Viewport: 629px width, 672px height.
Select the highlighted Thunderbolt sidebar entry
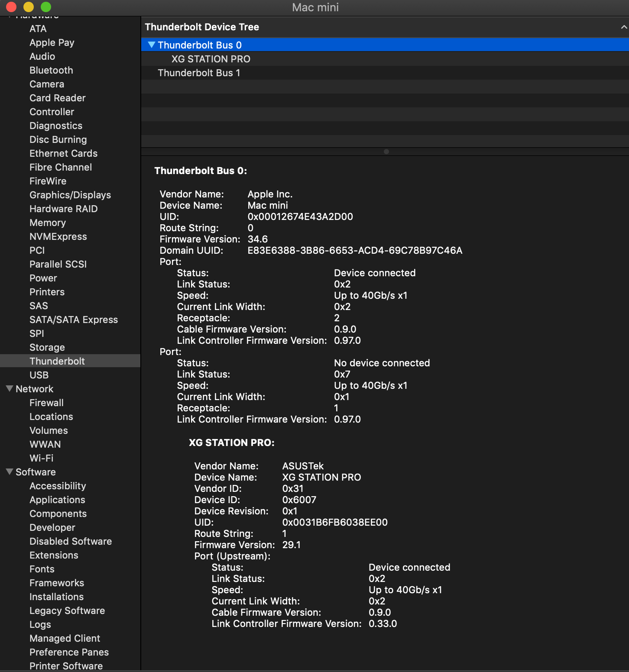click(70, 361)
